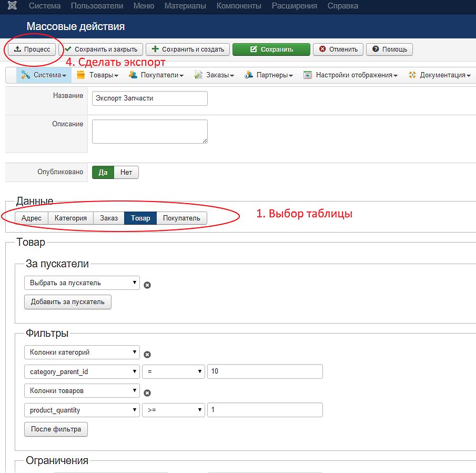Focus the Название text field
The image size is (476, 473).
(x=150, y=98)
